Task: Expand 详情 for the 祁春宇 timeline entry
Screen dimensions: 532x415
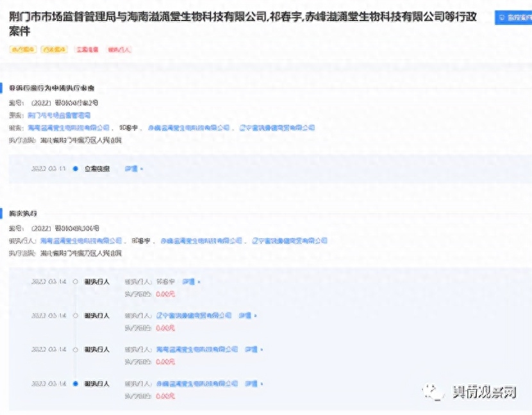Action: pyautogui.click(x=190, y=281)
